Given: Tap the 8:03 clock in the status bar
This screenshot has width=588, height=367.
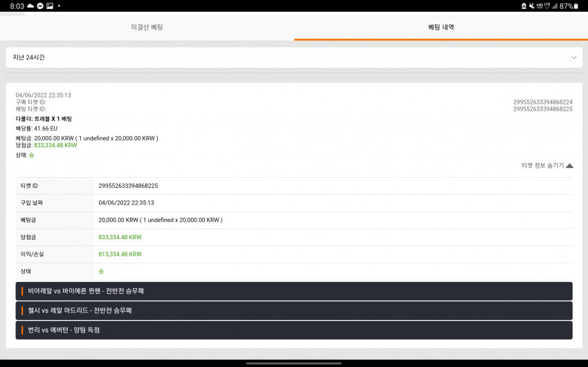Looking at the screenshot, I should 17,6.
